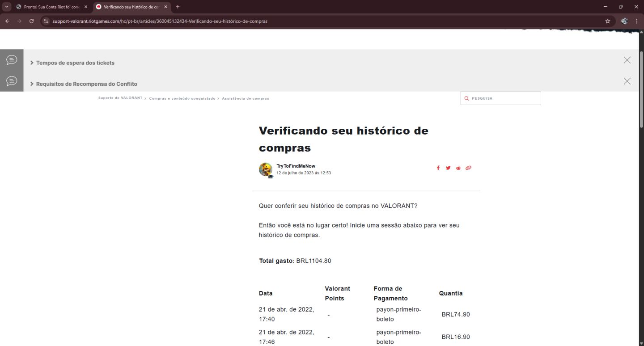
Task: Click chat bubble icon beside Tempos de espera
Action: (12, 60)
